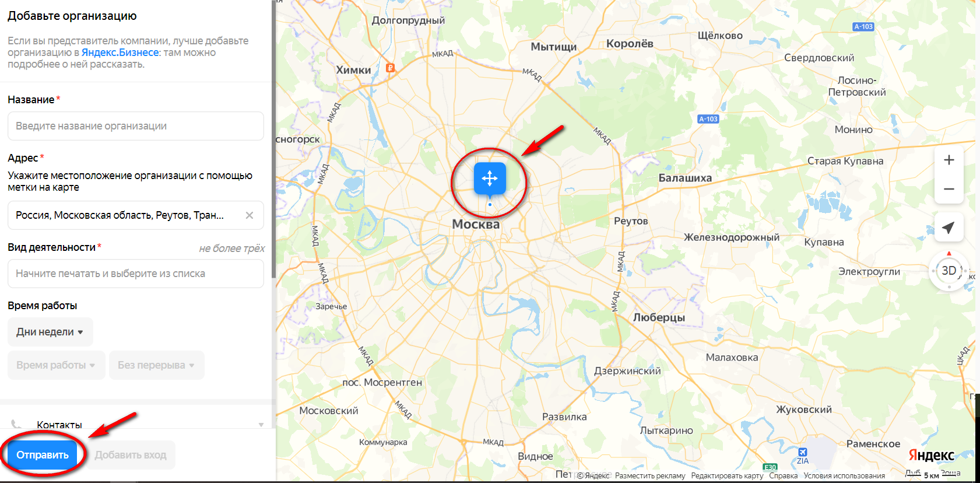This screenshot has width=980, height=483.
Task: Open the Без перерыва dropdown
Action: pyautogui.click(x=156, y=365)
